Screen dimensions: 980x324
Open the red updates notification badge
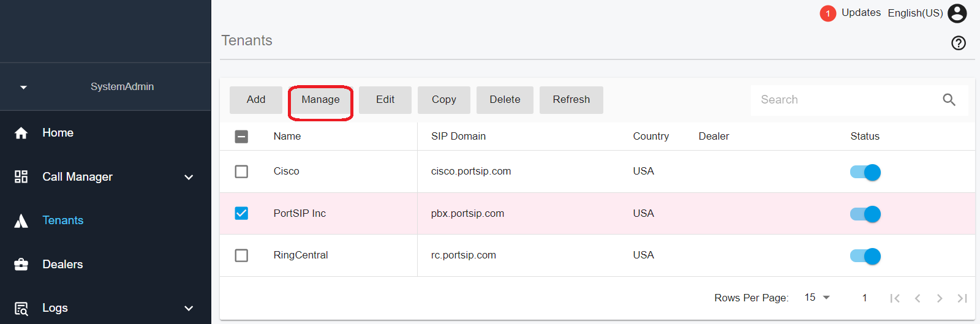point(828,13)
